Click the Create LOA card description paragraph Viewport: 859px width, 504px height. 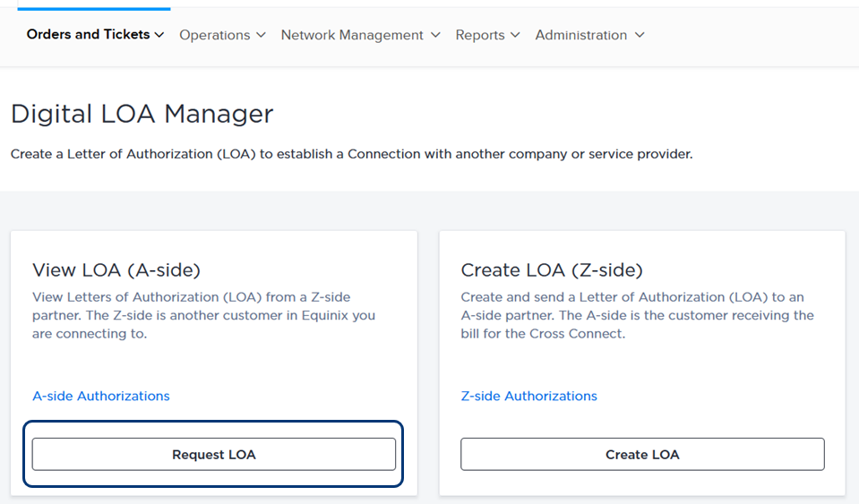click(637, 315)
